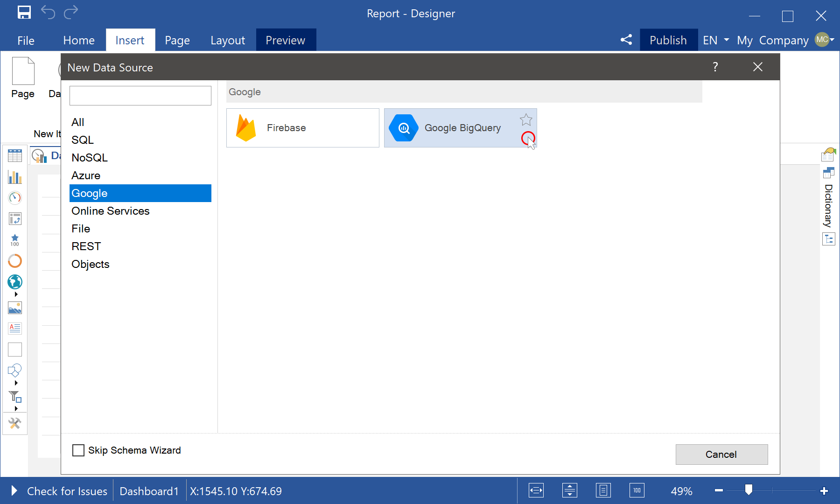840x504 pixels.
Task: Select the REST category
Action: click(140, 246)
